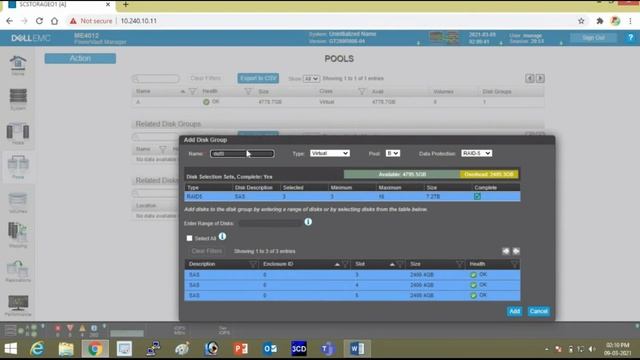
Task: Click the Enter Range of Disks field
Action: tap(270, 223)
